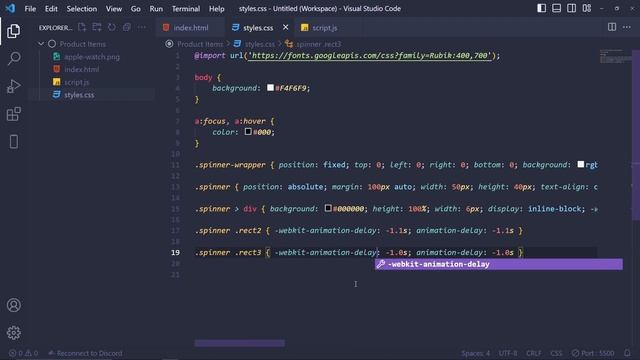This screenshot has width=640, height=360.
Task: Open notifications bell in status bar
Action: (x=627, y=353)
